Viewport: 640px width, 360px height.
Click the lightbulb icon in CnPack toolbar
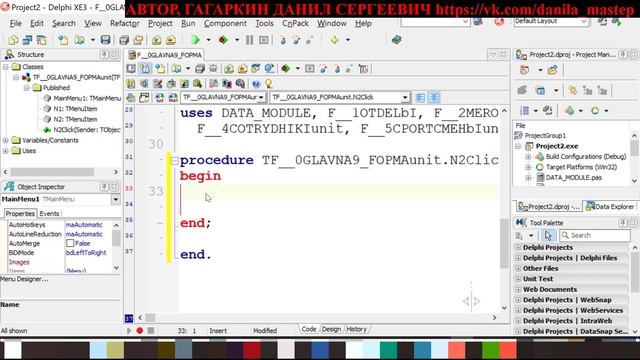tap(269, 84)
